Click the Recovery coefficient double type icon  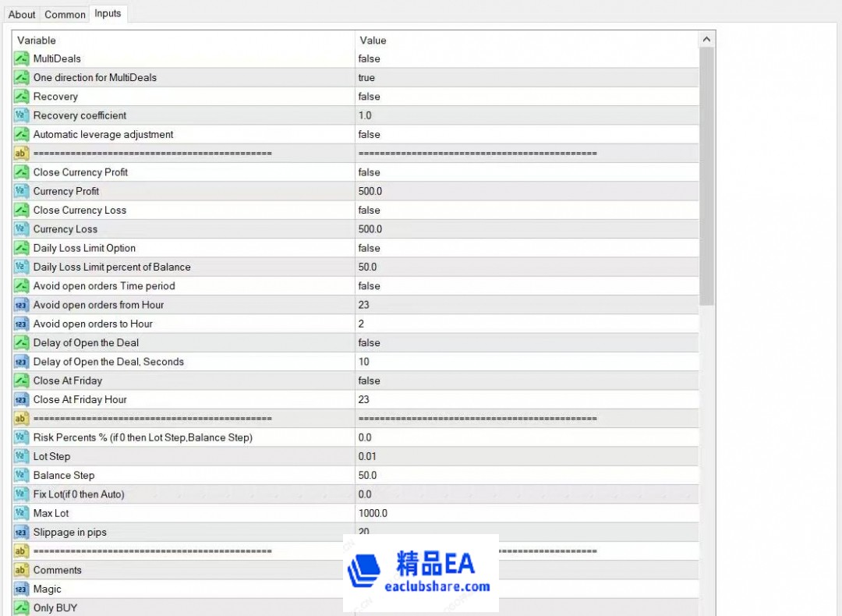click(21, 115)
